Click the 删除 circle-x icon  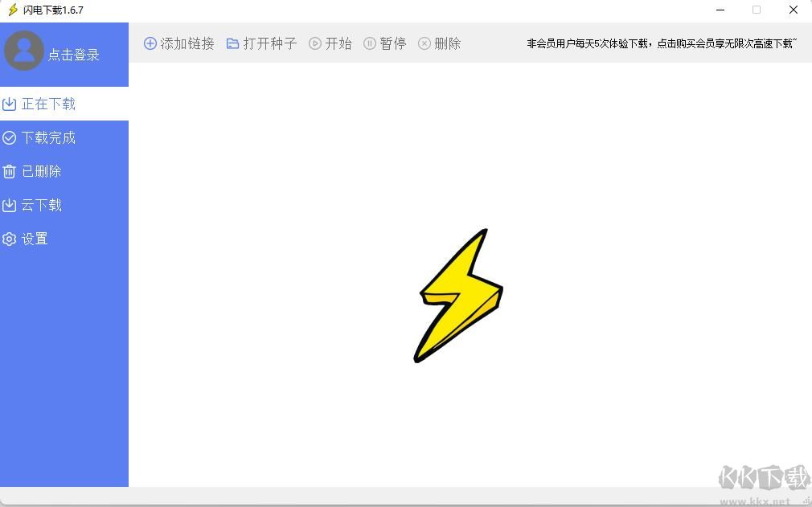424,43
